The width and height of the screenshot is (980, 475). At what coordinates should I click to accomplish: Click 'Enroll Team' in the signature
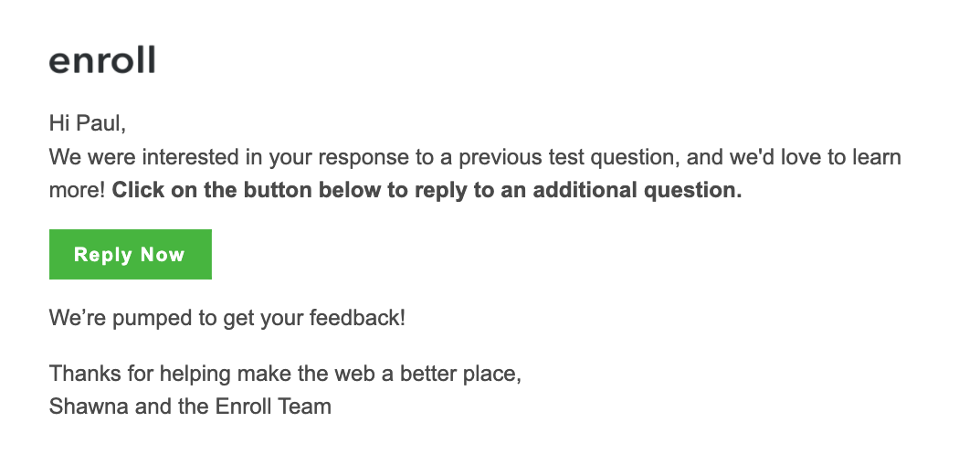point(273,406)
